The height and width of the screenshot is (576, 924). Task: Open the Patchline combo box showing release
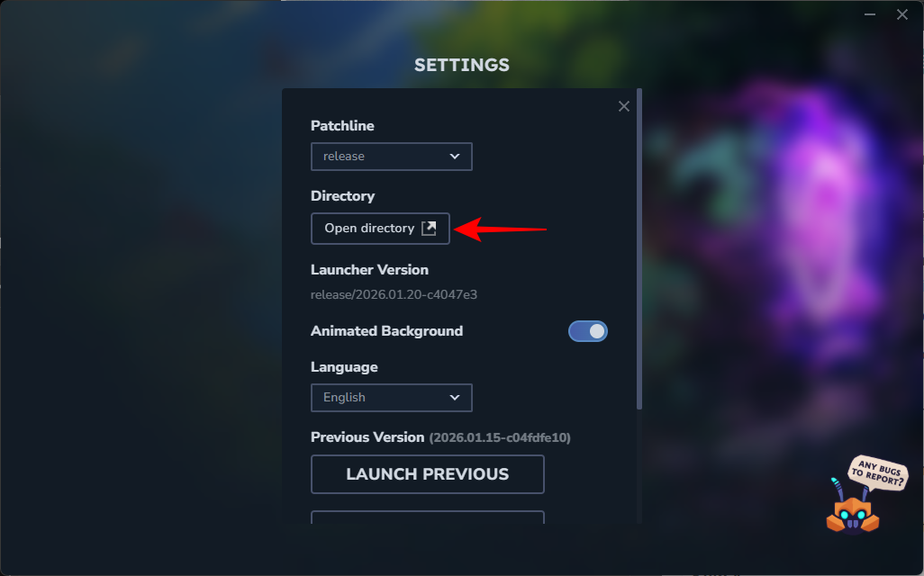(391, 156)
